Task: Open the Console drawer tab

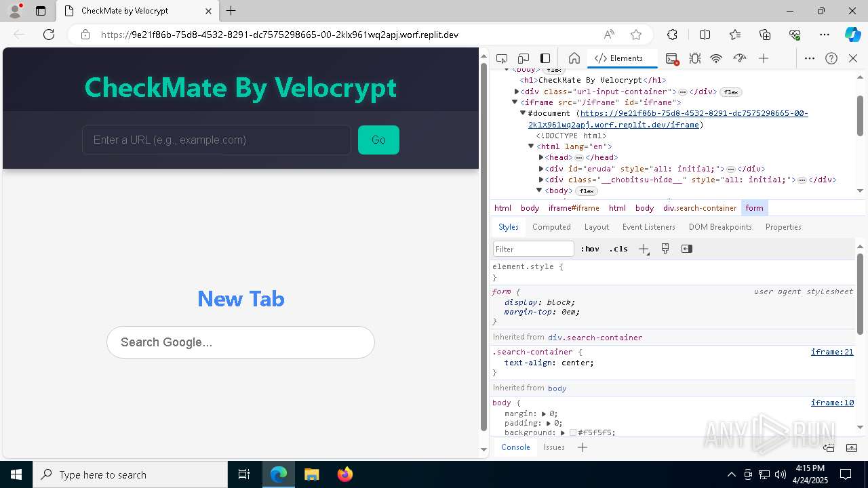Action: coord(515,447)
